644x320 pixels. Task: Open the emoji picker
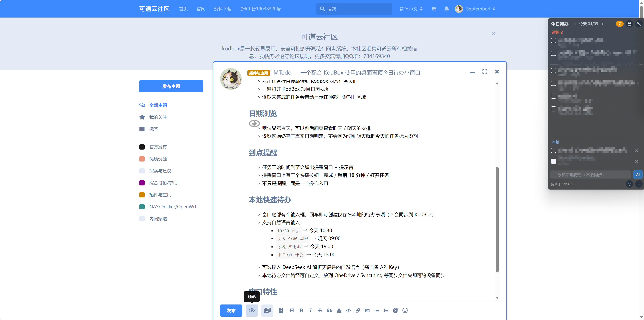[x=405, y=311]
